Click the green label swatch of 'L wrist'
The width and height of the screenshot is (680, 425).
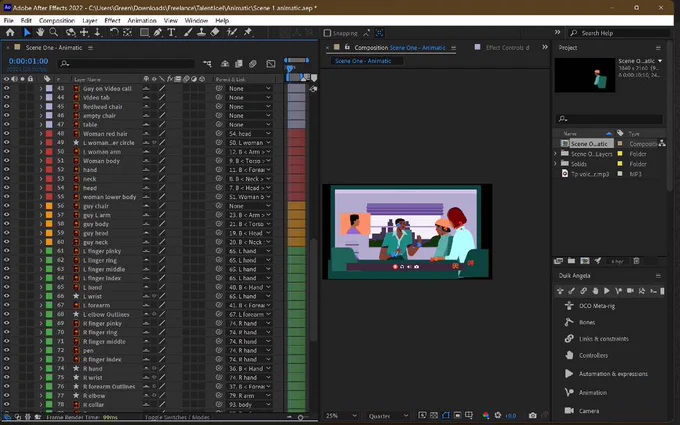coord(49,296)
